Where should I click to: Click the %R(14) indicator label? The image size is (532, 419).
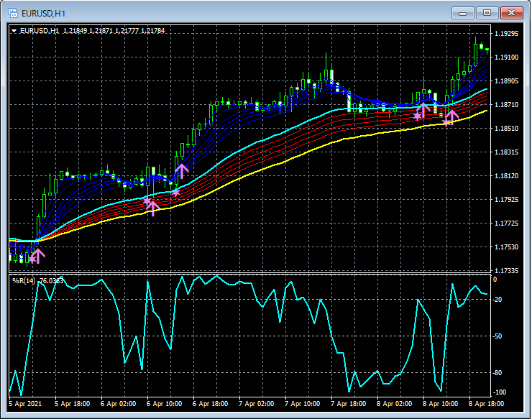24,280
